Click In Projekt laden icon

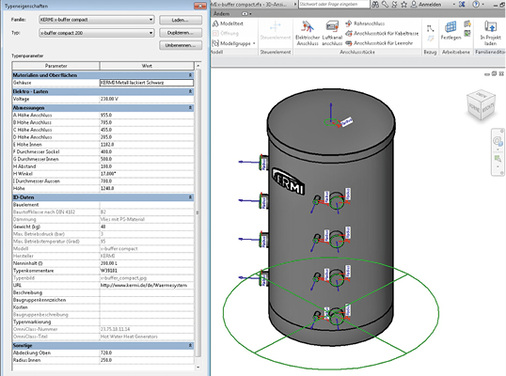490,26
